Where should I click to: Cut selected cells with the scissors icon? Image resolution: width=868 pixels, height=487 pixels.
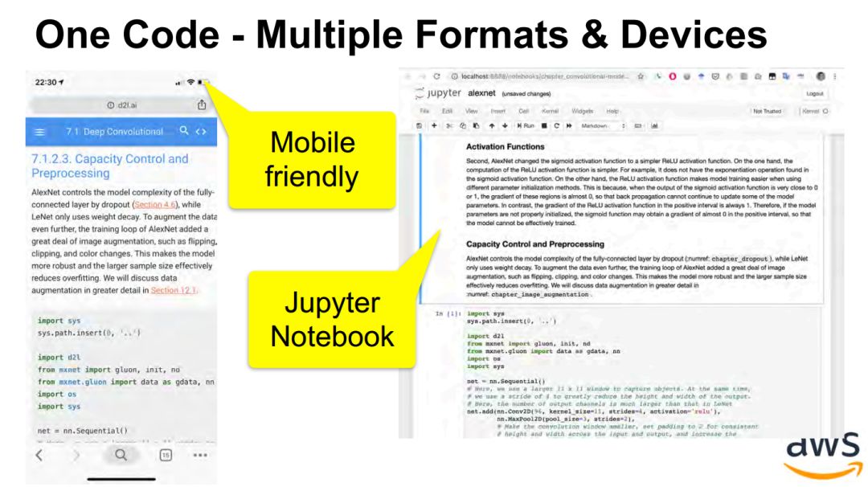pos(449,125)
